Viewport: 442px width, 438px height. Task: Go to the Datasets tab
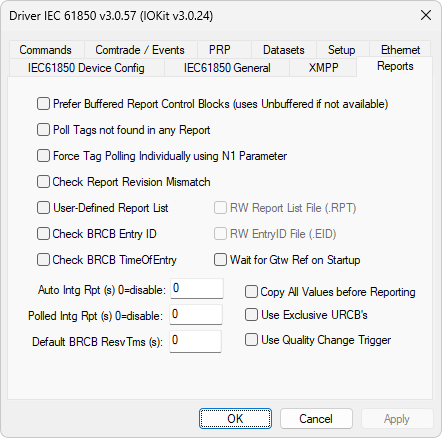(x=284, y=50)
